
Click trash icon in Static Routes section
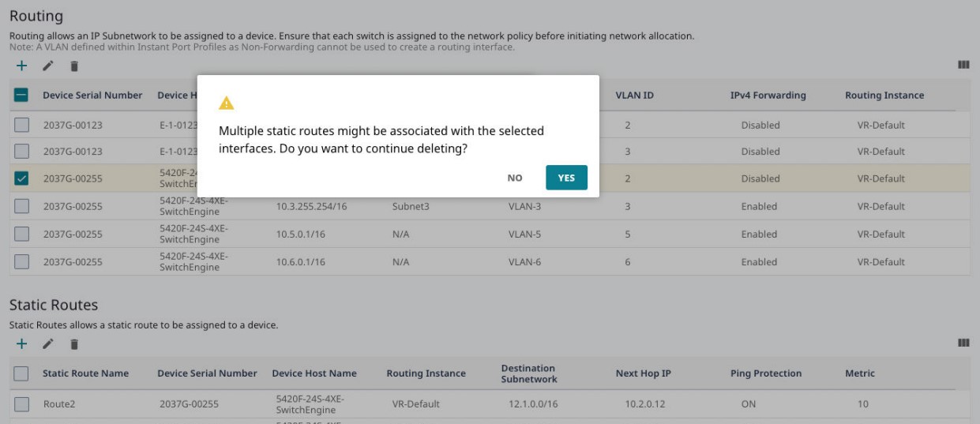click(74, 344)
